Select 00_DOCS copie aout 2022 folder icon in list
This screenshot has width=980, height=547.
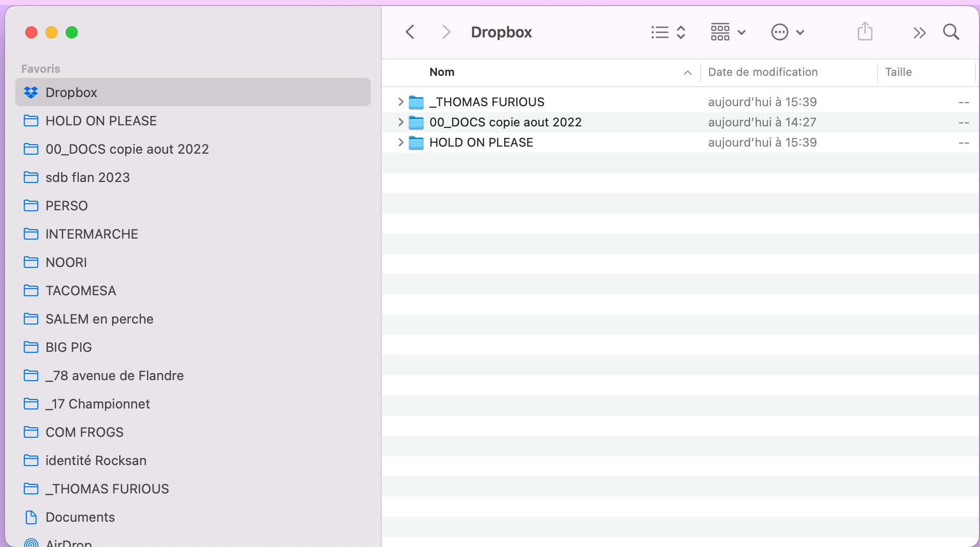point(416,122)
